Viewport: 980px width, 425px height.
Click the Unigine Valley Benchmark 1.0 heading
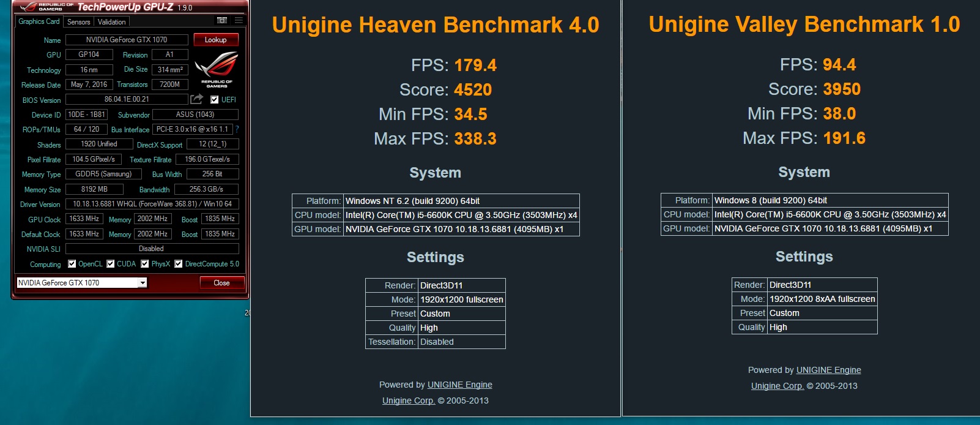[x=804, y=24]
